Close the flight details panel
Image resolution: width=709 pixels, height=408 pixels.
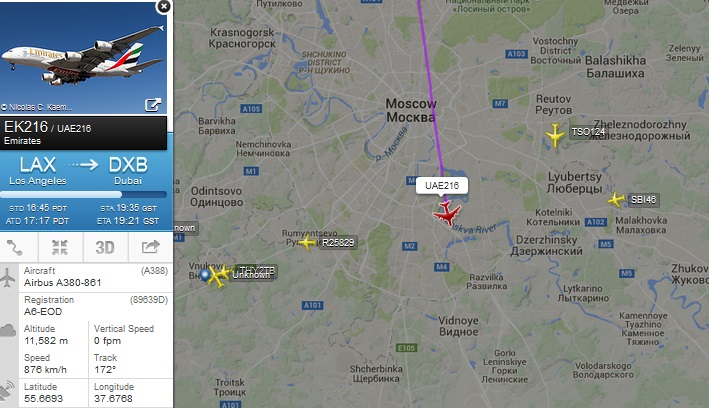[164, 6]
